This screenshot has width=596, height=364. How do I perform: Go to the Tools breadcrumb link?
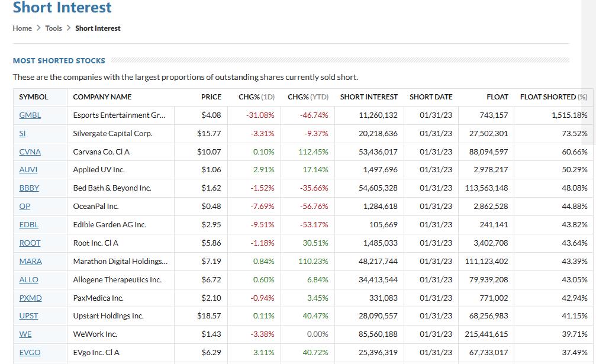tap(53, 28)
